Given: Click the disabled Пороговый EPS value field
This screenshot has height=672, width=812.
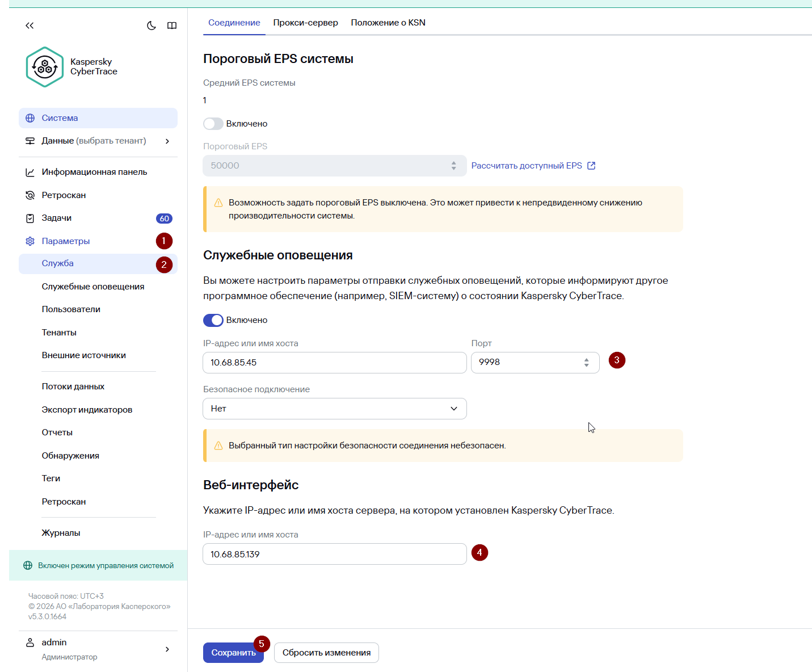Looking at the screenshot, I should pos(335,166).
